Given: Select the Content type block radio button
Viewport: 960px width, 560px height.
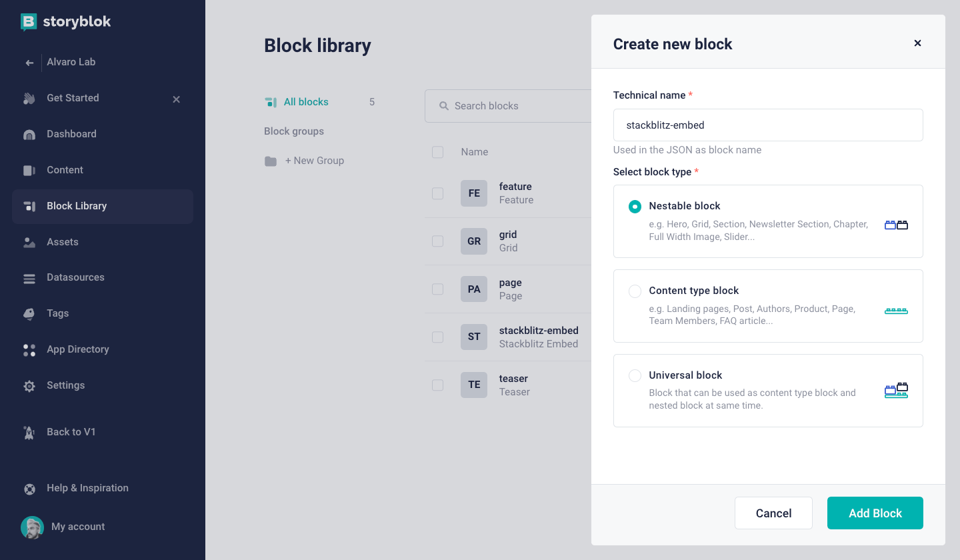Looking at the screenshot, I should pyautogui.click(x=635, y=291).
